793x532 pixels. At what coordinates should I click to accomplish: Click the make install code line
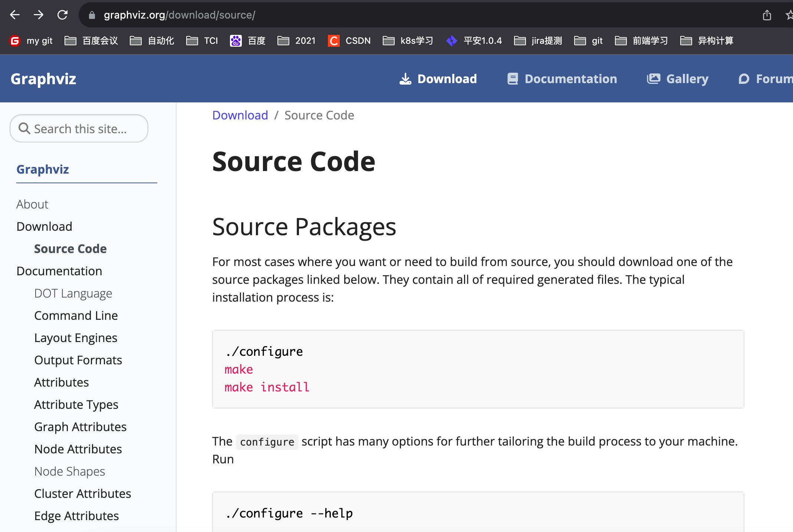[x=267, y=387]
